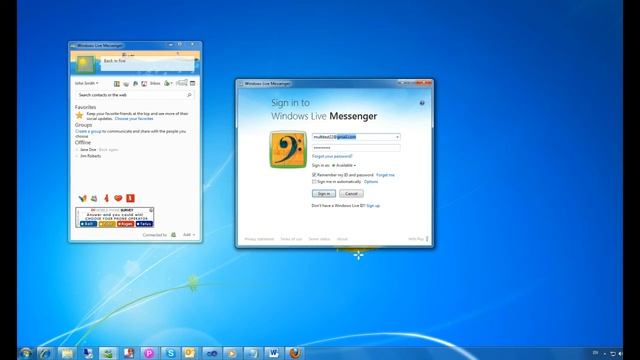Open Windows Media Player from taskbar
Image resolution: width=640 pixels, height=360 pixels.
click(x=232, y=353)
